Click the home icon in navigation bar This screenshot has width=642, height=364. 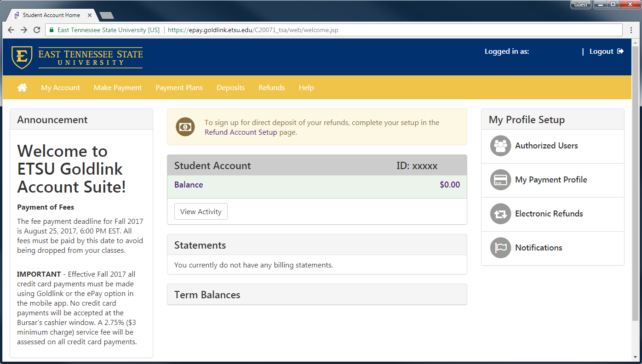22,87
